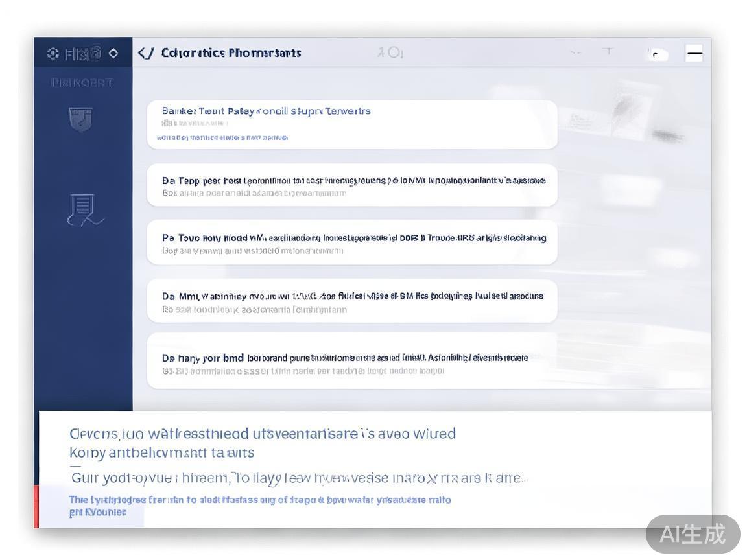The width and height of the screenshot is (747, 560).
Task: Select the "Da Tepp peer hest" list item
Action: coord(351,186)
